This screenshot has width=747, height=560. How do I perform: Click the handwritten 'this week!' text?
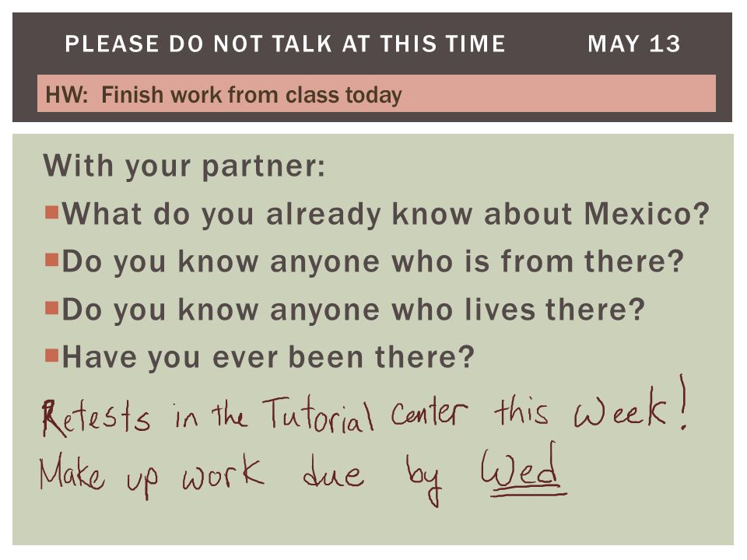[591, 404]
